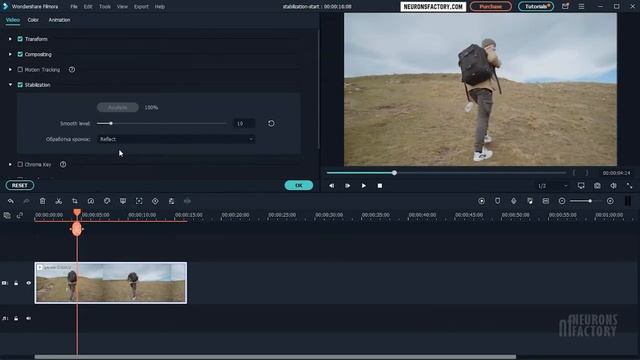Open the Color palette tool
This screenshot has width=640, height=360.
tap(107, 201)
